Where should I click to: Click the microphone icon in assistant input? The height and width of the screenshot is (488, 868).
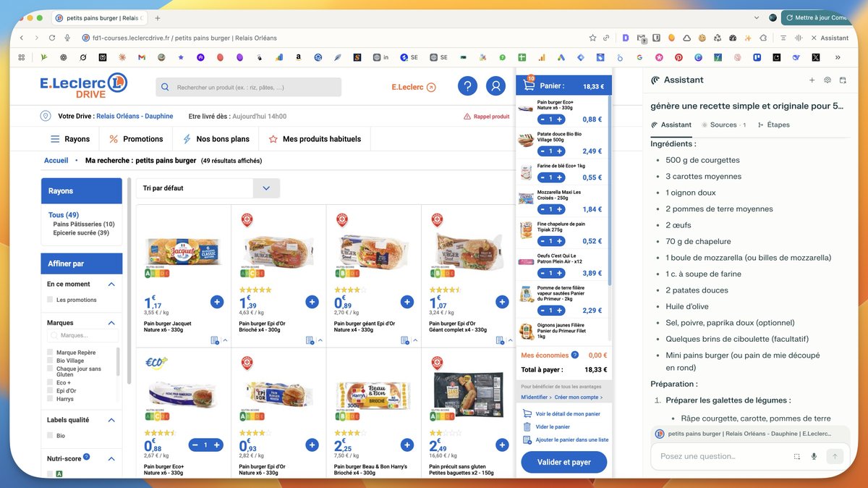pos(814,456)
